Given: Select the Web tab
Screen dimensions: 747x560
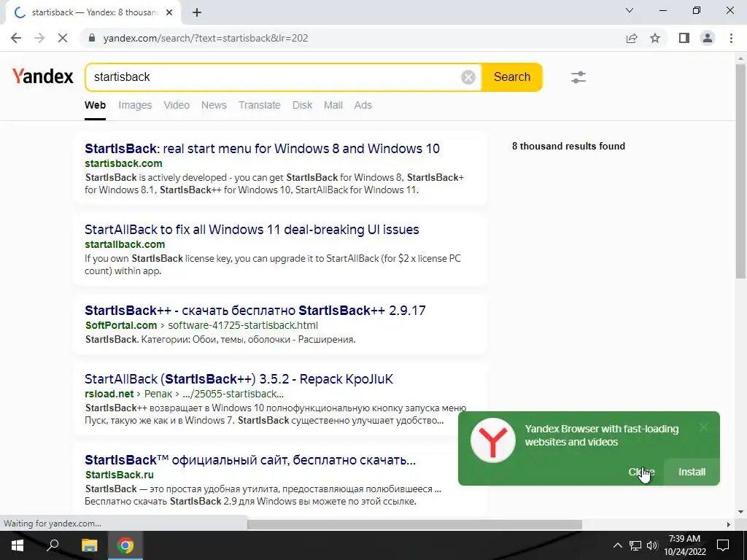Looking at the screenshot, I should click(x=96, y=105).
